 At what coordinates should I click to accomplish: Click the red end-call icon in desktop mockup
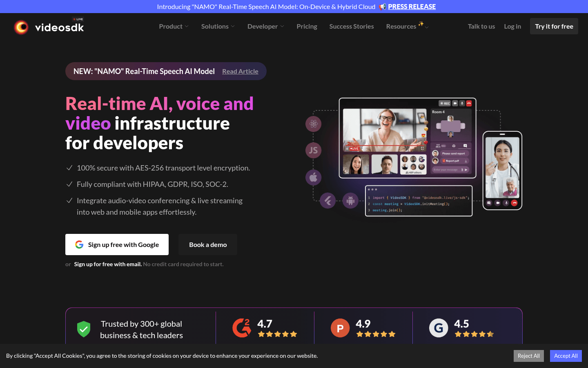[x=469, y=103]
